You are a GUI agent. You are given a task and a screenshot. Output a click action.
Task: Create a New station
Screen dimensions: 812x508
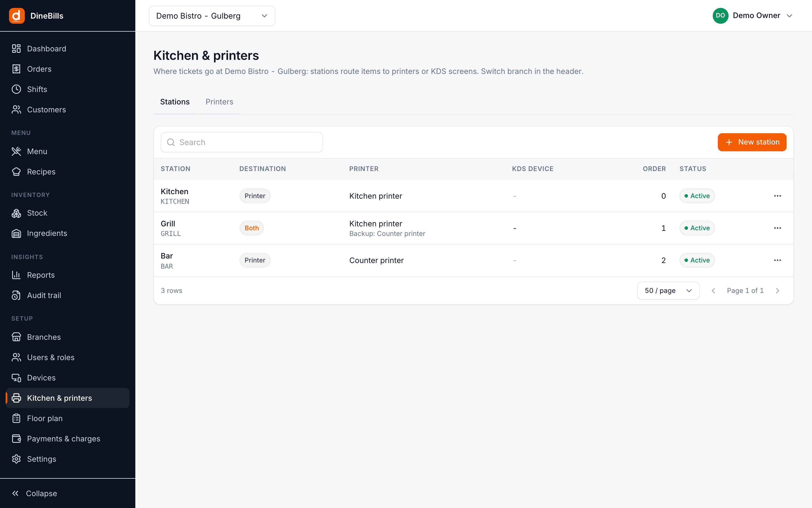(x=752, y=142)
